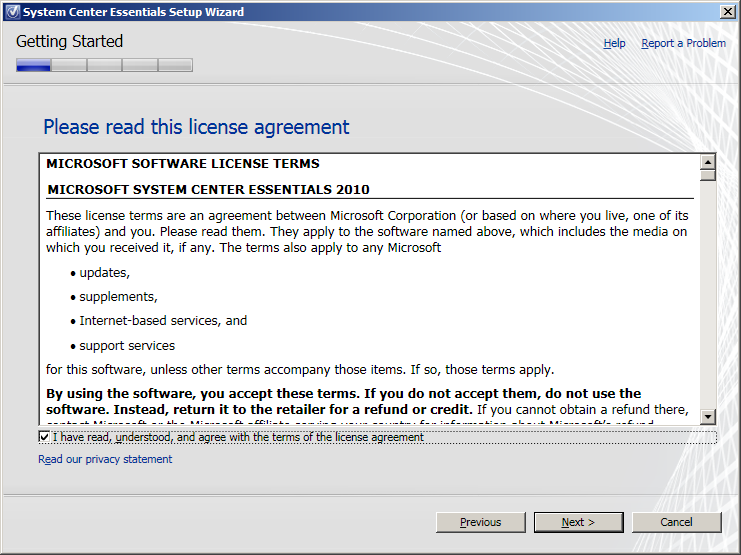Uncheck the license agreement checkbox
Viewport: 741px width, 555px height.
tap(44, 437)
